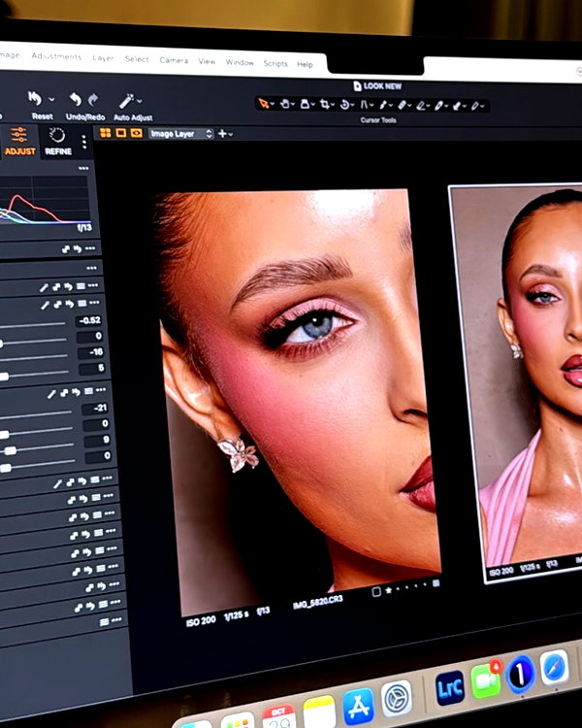Viewport: 582px width, 728px height.
Task: Select the Crop cursor tool
Action: click(325, 105)
